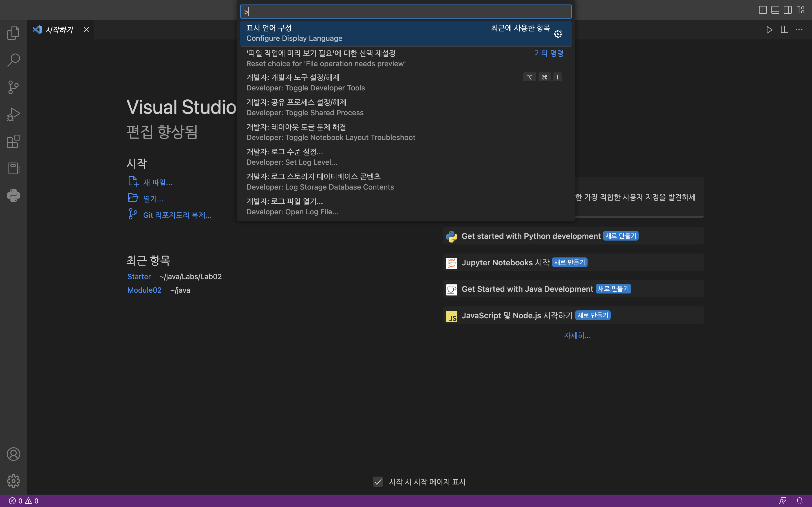Click the Git 리포지토리 복제 link
The width and height of the screenshot is (812, 507).
point(177,215)
